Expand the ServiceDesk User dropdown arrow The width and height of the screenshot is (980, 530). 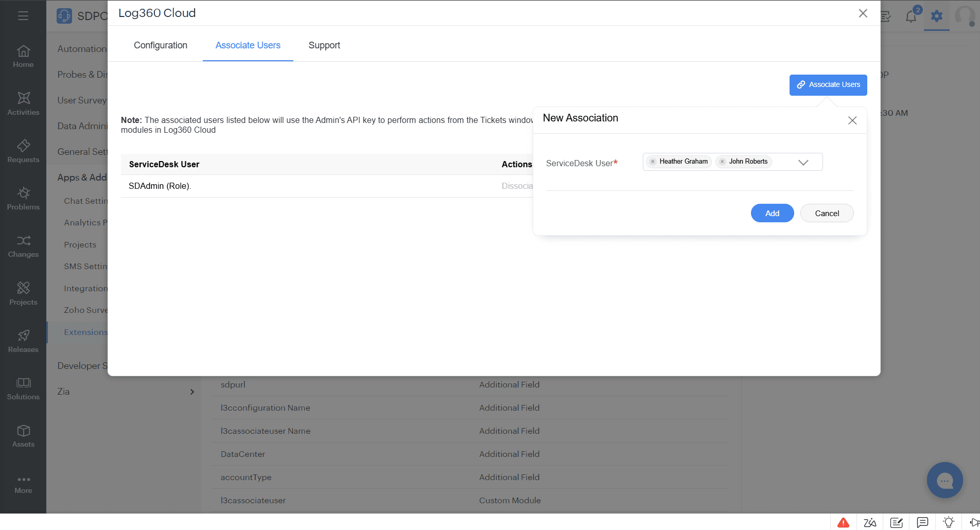click(x=803, y=163)
